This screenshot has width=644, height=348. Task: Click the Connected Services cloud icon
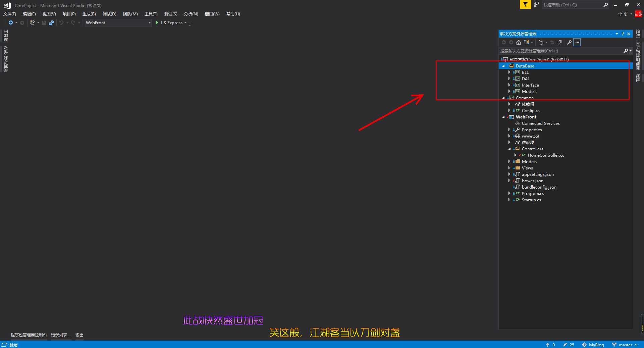pyautogui.click(x=518, y=123)
